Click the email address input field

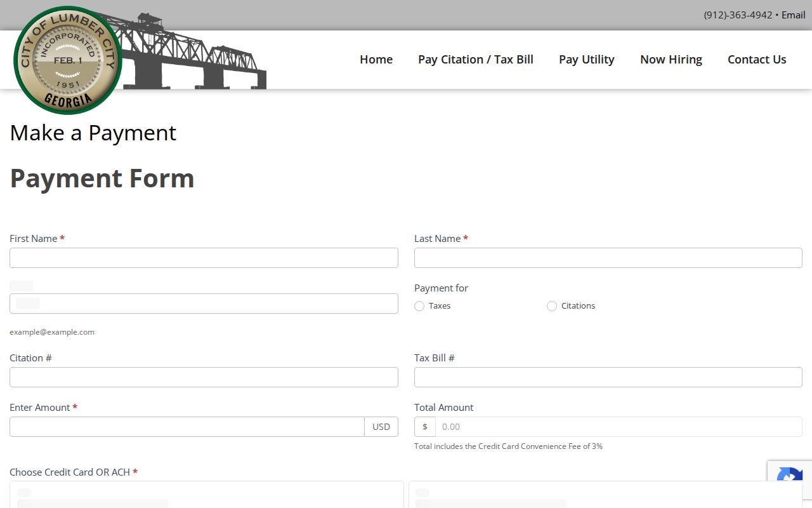(x=204, y=304)
